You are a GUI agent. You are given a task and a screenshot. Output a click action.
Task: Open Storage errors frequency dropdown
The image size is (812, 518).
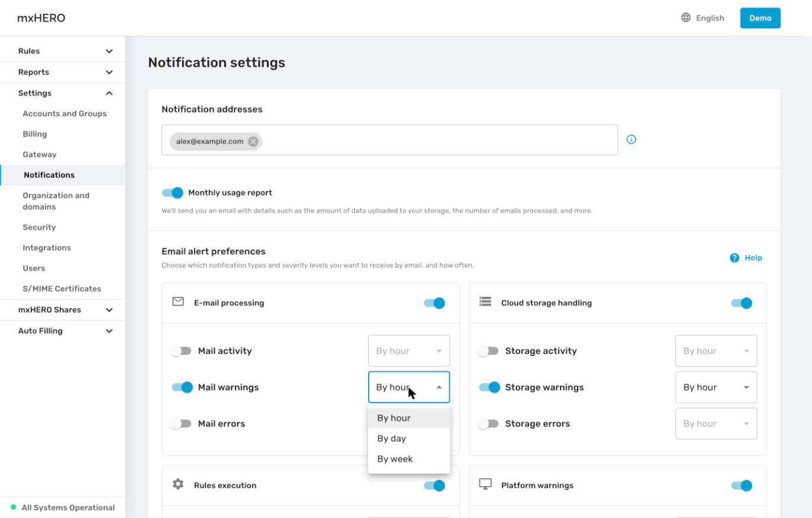coord(716,423)
